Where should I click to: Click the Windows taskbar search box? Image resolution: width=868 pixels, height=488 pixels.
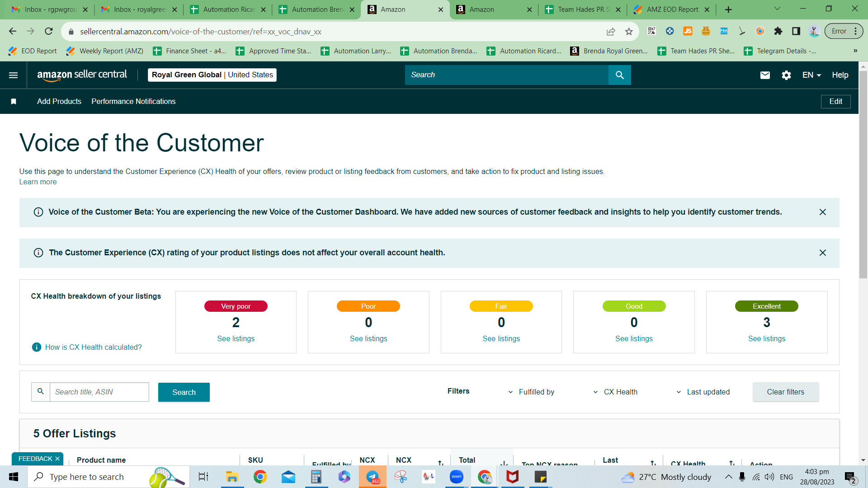(108, 477)
